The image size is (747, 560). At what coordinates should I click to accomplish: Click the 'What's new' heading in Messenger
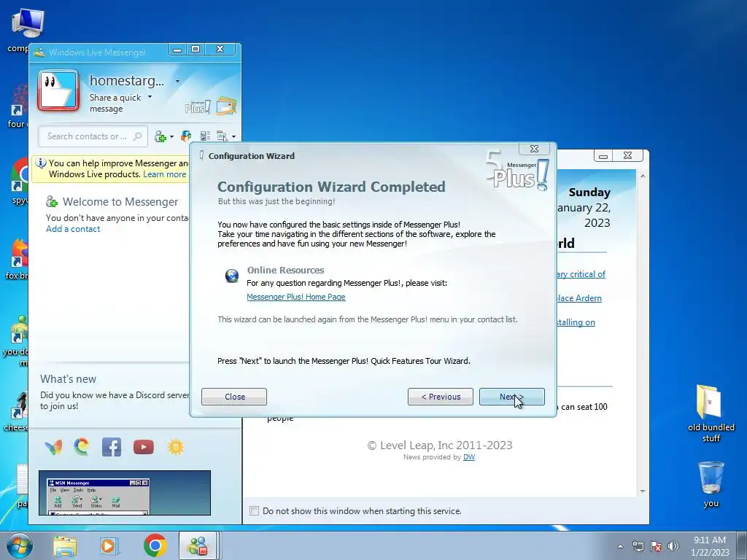(x=68, y=379)
